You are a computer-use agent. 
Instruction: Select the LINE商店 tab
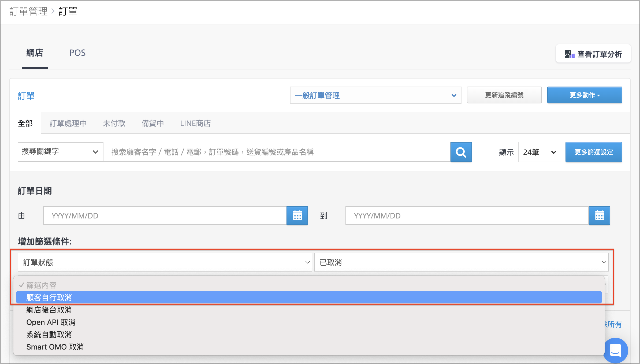click(195, 123)
